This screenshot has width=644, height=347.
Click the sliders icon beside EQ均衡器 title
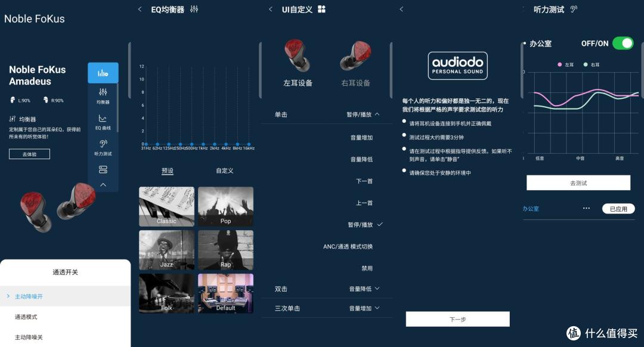tap(194, 9)
